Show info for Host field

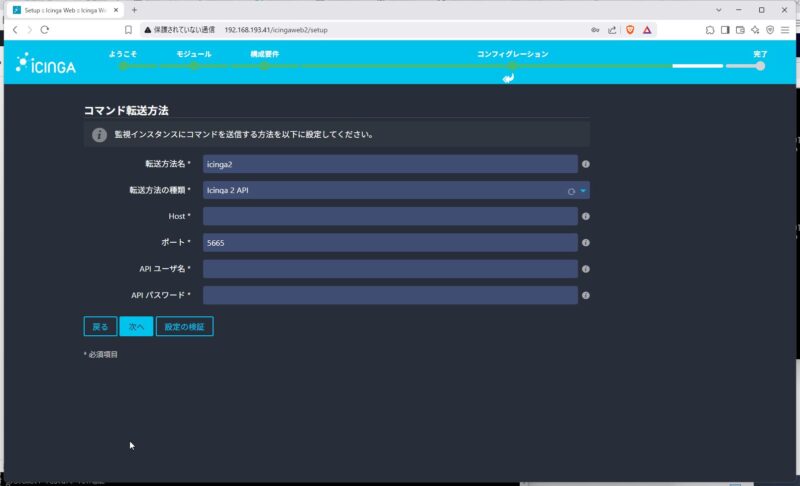[586, 216]
